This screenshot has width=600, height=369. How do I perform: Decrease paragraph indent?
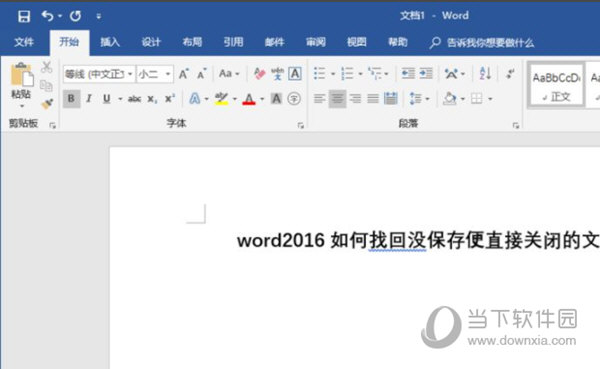[x=408, y=73]
